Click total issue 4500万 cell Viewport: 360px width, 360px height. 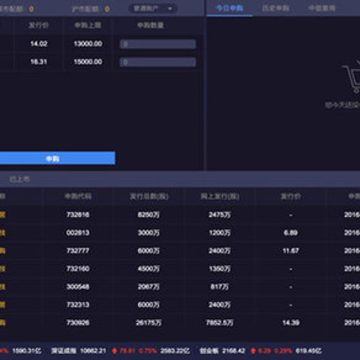click(149, 269)
